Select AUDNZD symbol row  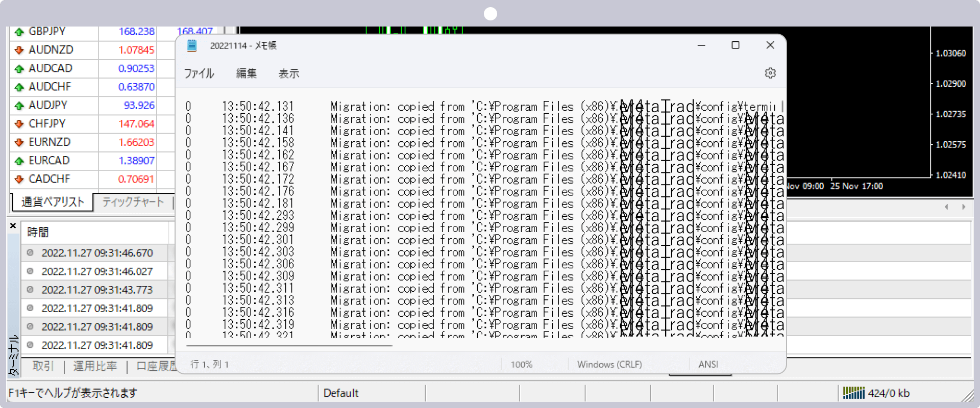92,50
